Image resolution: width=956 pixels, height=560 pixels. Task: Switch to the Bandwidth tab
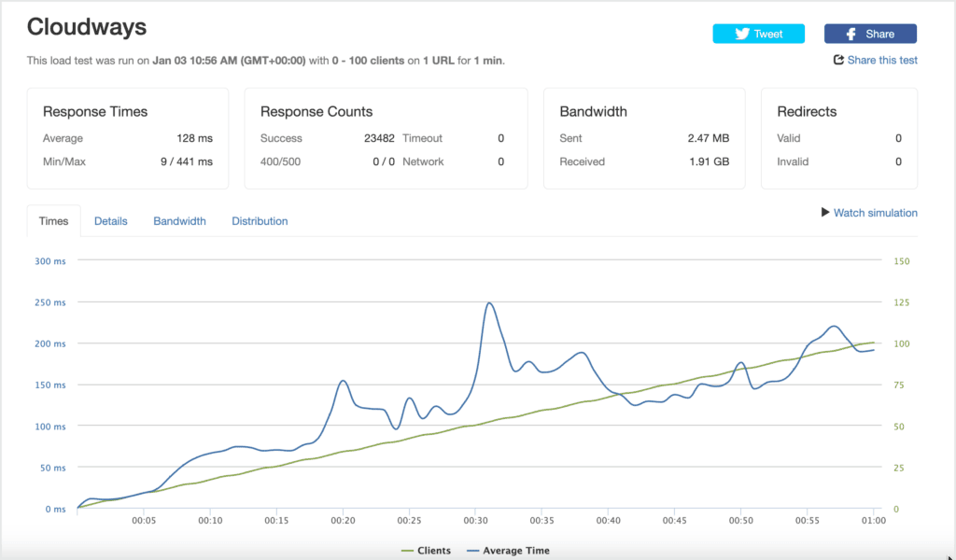pos(179,221)
